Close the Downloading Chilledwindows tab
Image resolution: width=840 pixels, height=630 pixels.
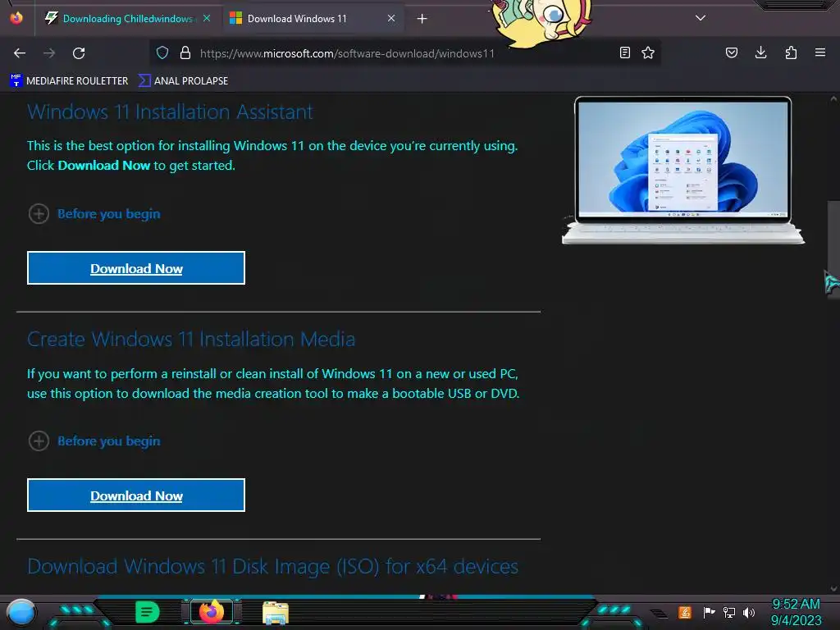[x=207, y=18]
